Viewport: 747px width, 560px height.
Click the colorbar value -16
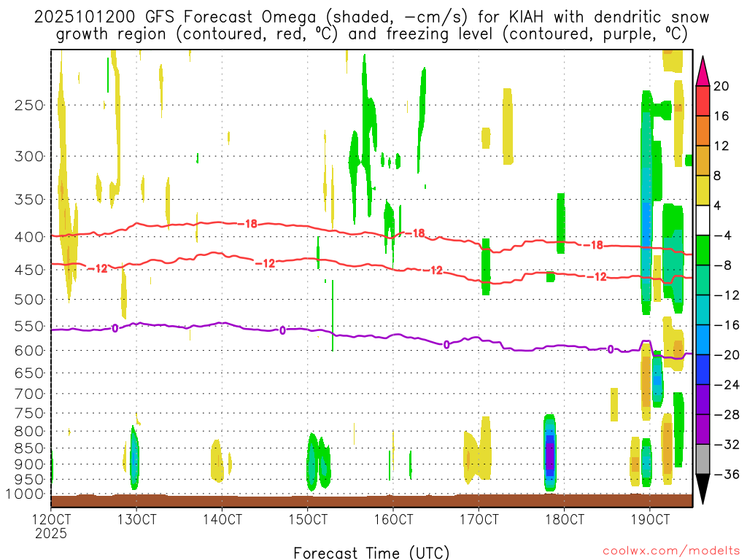(x=727, y=324)
